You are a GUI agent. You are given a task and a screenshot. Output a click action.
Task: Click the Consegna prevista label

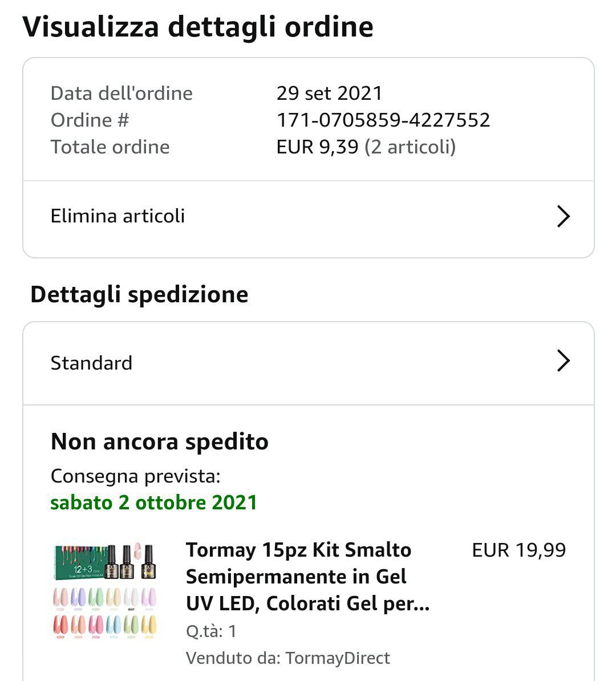(x=135, y=476)
